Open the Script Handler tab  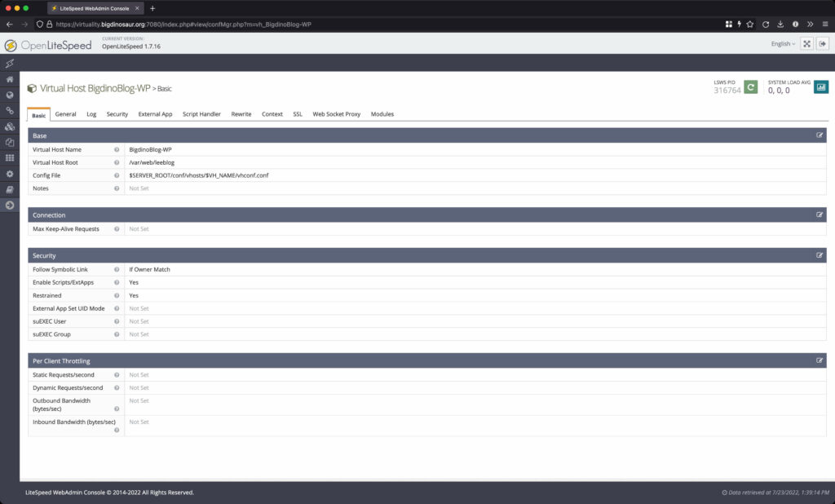pyautogui.click(x=201, y=114)
